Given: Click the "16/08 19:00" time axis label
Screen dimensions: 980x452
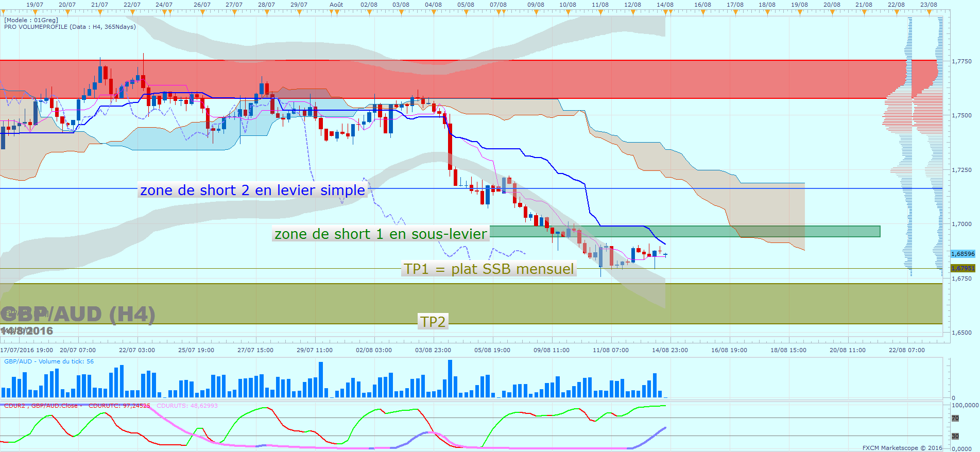Looking at the screenshot, I should pyautogui.click(x=729, y=350).
